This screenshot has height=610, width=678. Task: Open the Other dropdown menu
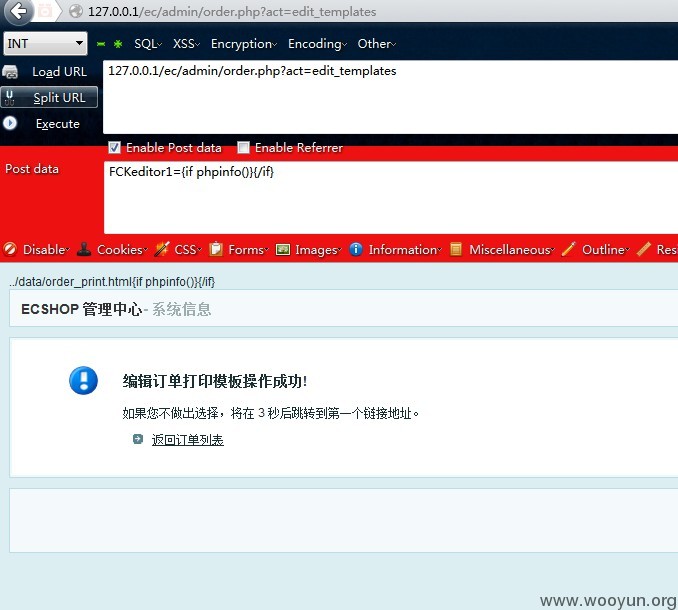coord(377,44)
